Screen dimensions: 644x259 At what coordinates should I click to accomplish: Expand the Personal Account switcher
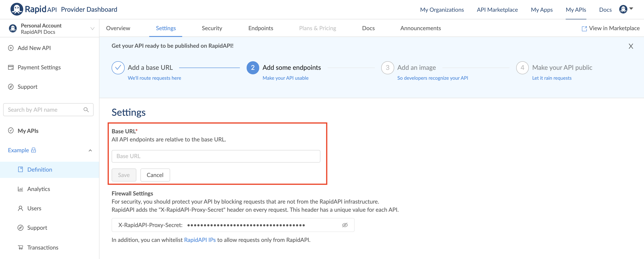tap(92, 29)
